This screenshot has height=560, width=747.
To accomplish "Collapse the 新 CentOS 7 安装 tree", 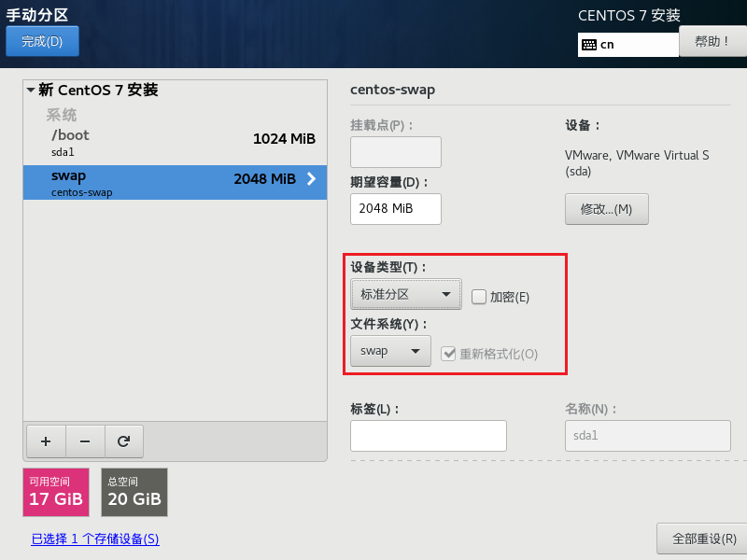I will [x=31, y=90].
